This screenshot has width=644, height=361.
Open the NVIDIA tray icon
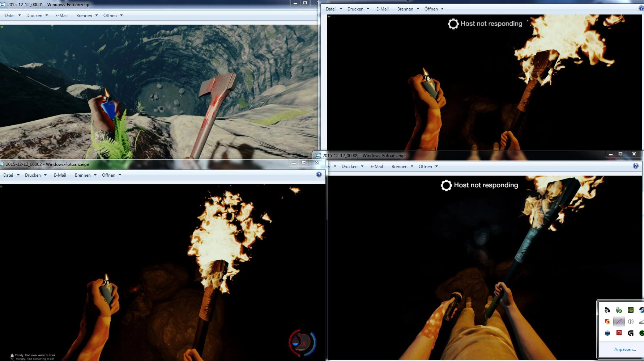tap(631, 310)
